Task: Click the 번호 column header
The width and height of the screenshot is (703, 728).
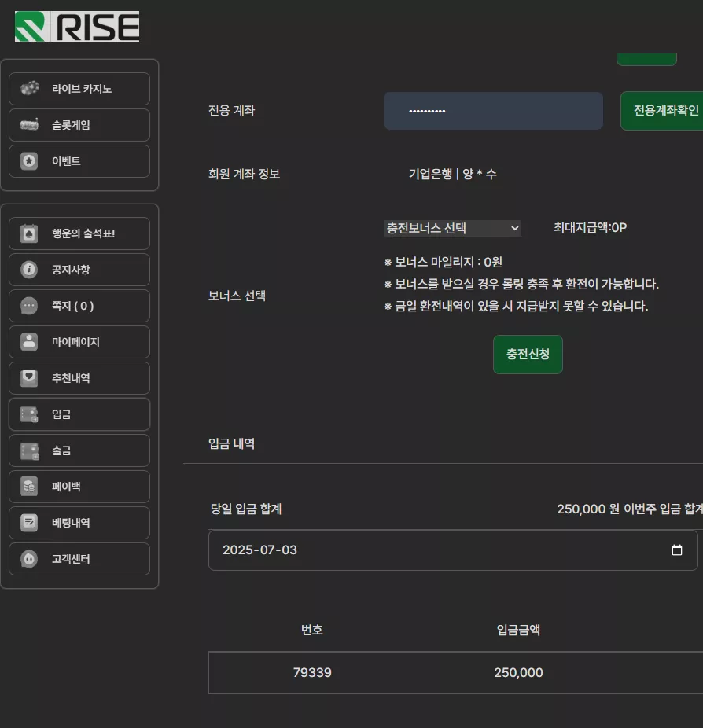Action: [312, 630]
